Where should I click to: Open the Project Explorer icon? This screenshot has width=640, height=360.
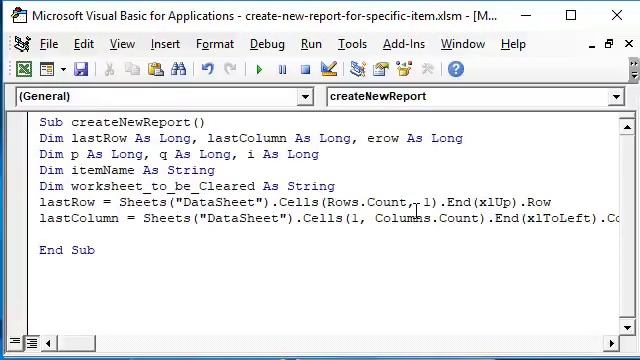pos(358,69)
